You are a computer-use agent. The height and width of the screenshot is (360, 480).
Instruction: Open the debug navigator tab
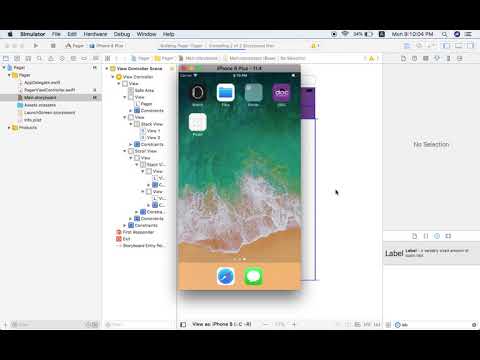click(x=73, y=58)
